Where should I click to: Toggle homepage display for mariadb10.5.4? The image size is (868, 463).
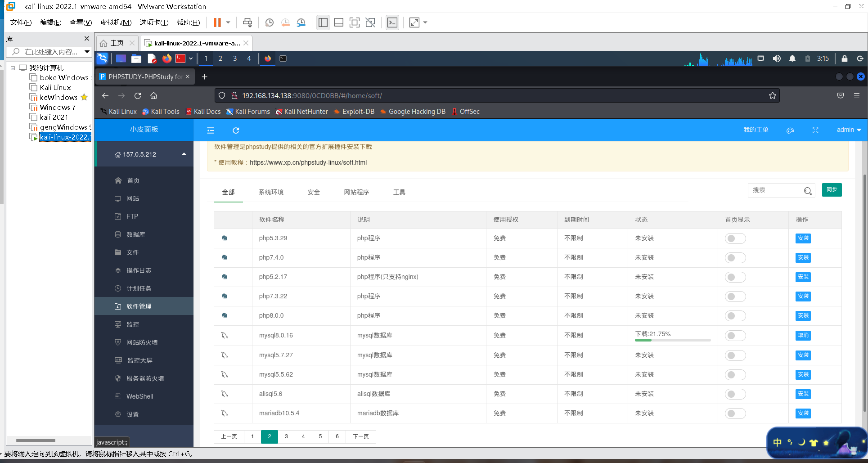click(x=735, y=414)
